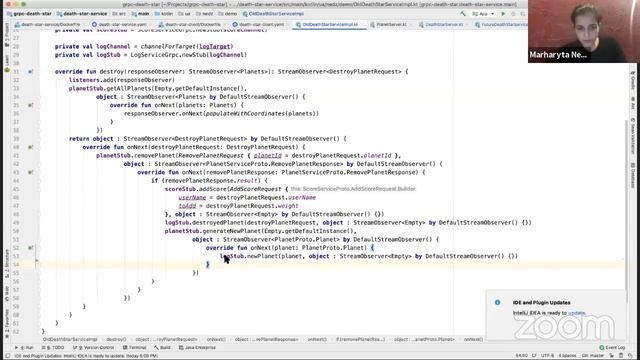
Task: Click the 4 spaces indent selector
Action: (567, 356)
